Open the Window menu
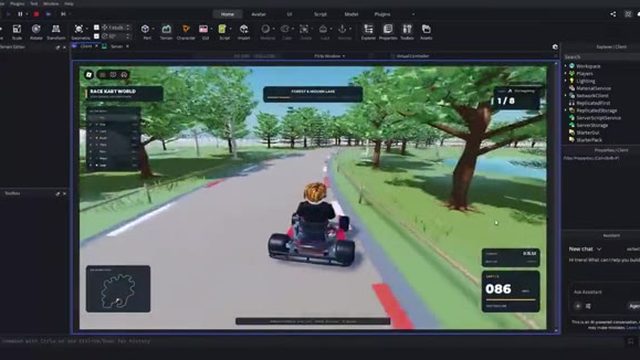Image resolution: width=640 pixels, height=360 pixels. (51, 3)
